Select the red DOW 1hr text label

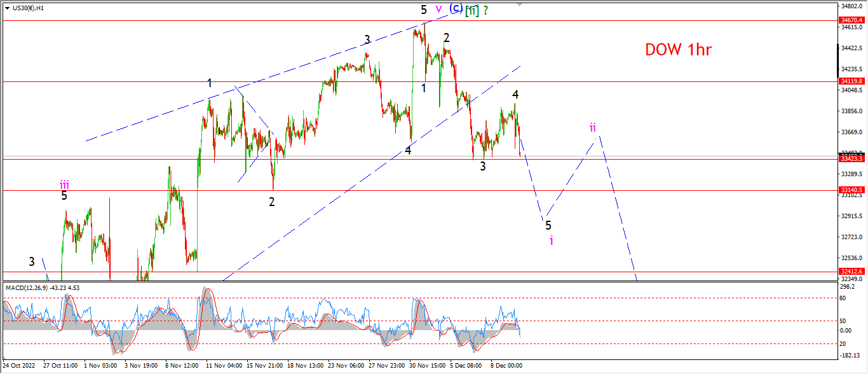tap(678, 50)
